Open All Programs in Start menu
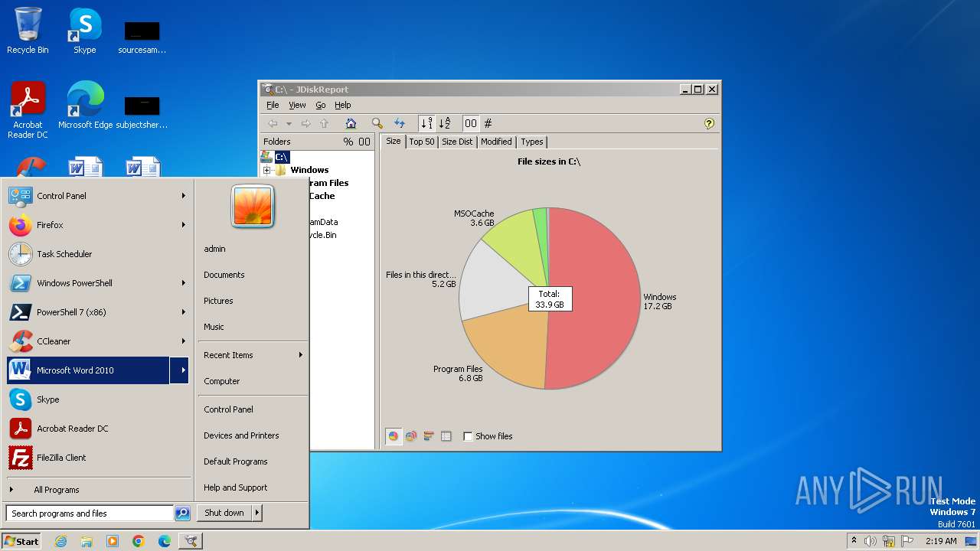The height and width of the screenshot is (551, 980). pyautogui.click(x=57, y=490)
